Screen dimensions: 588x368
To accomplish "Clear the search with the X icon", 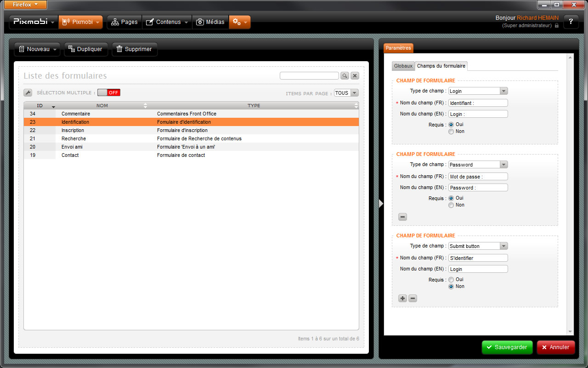I will tap(355, 76).
